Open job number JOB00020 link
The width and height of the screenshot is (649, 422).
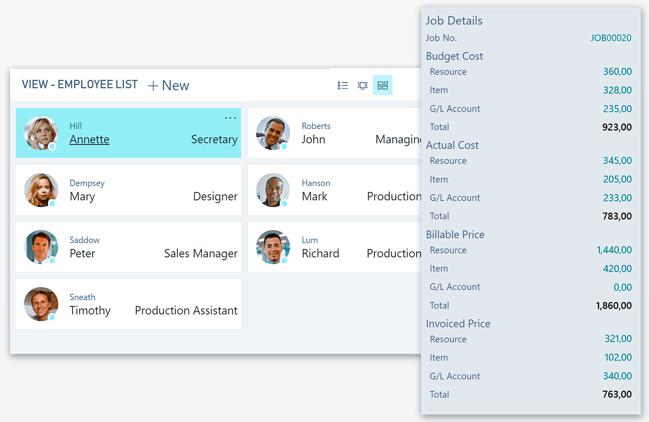point(610,38)
